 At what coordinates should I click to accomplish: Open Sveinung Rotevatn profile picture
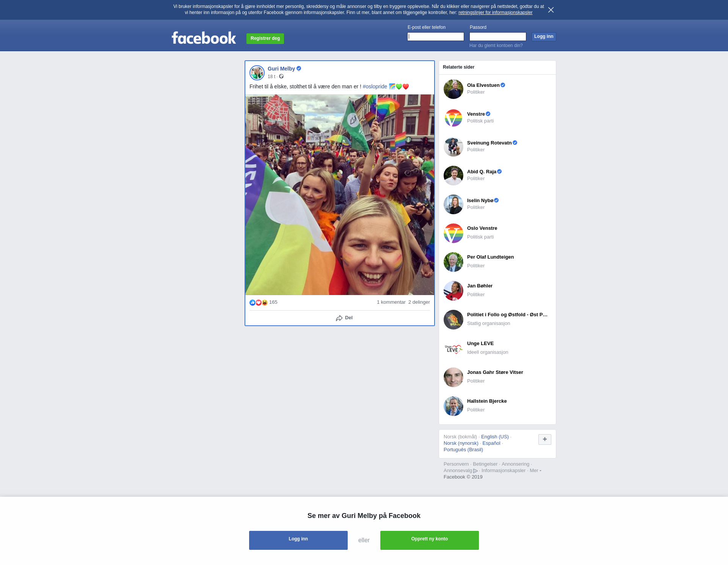(x=453, y=147)
